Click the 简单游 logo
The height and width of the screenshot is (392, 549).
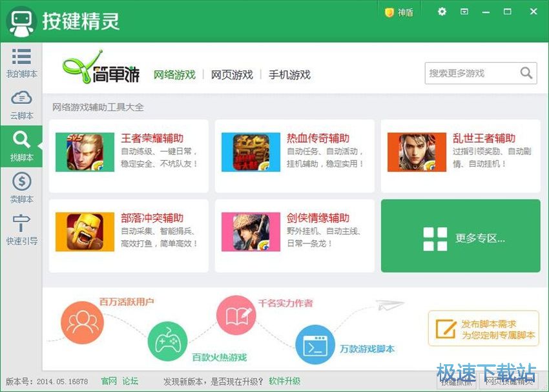point(101,67)
